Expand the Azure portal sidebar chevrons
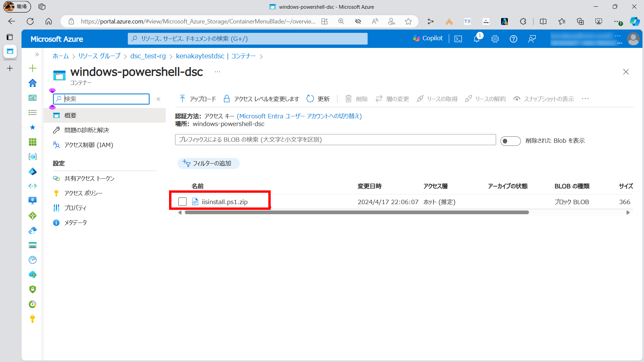644x362 pixels. (37, 54)
